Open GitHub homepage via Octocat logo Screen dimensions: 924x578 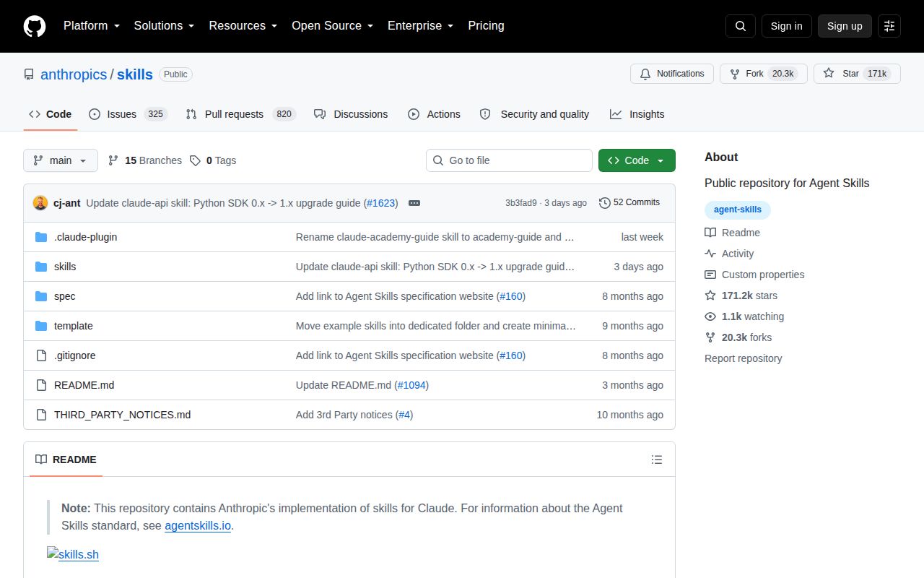point(35,26)
